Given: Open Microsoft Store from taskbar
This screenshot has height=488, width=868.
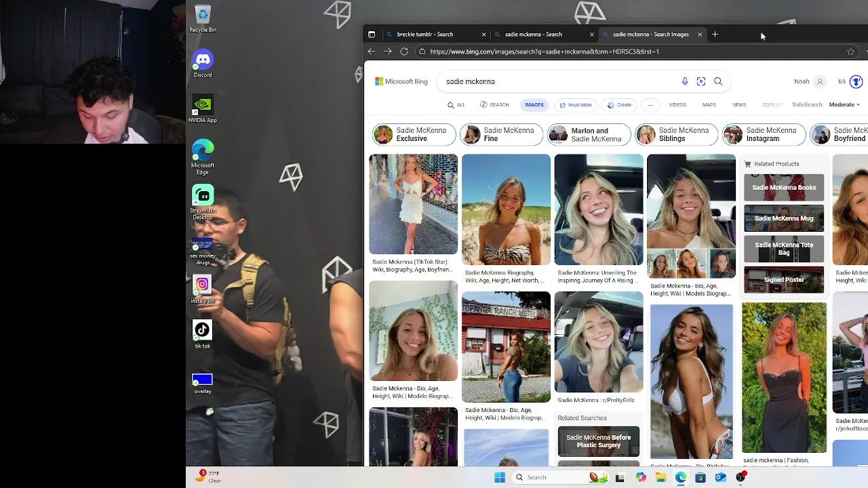Looking at the screenshot, I should pyautogui.click(x=701, y=477).
